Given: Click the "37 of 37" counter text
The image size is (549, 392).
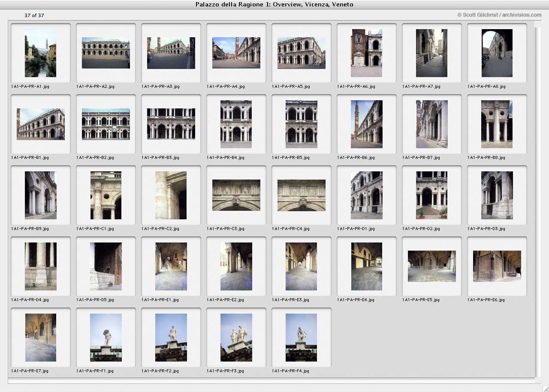Looking at the screenshot, I should coord(34,15).
